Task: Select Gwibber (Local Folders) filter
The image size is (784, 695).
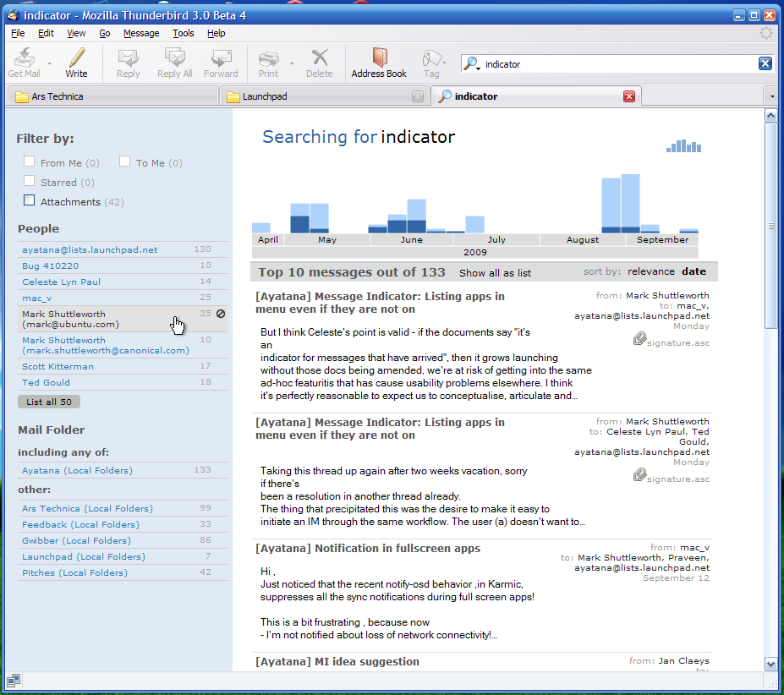Action: point(122,540)
